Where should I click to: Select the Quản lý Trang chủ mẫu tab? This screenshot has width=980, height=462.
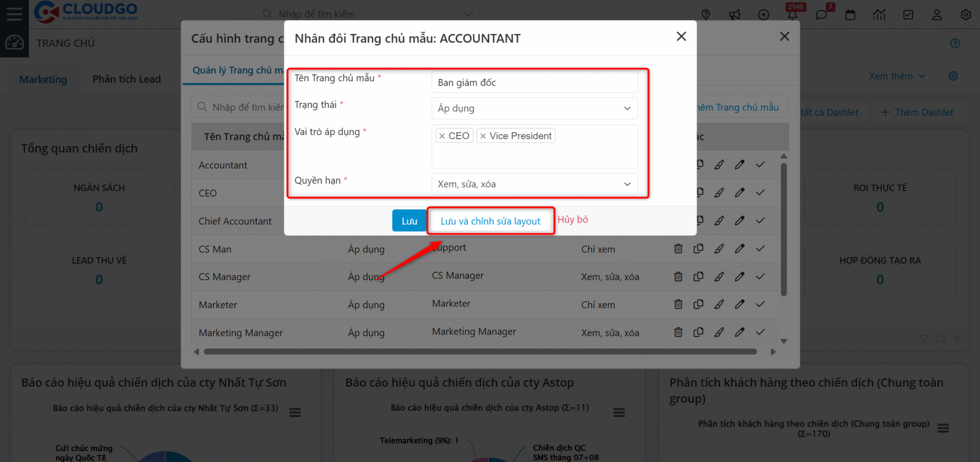tap(238, 70)
